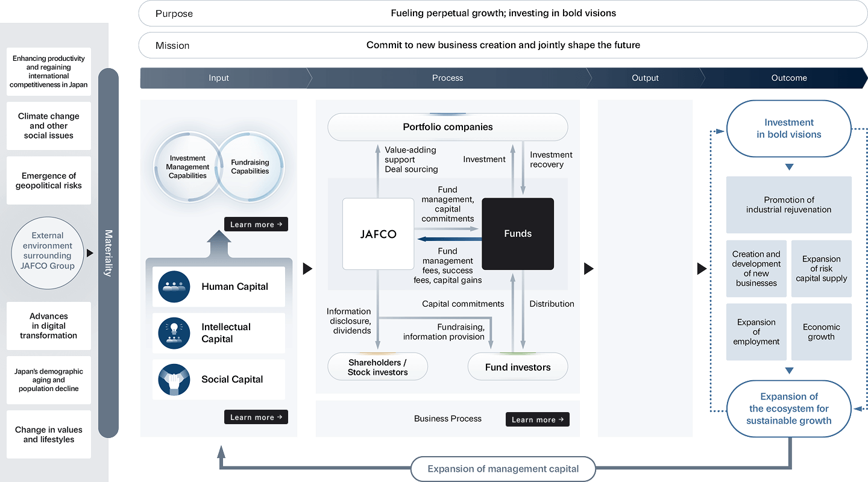Screen dimensions: 868x482
Task: Select the Investment in bold visions bubble
Action: pyautogui.click(x=788, y=128)
